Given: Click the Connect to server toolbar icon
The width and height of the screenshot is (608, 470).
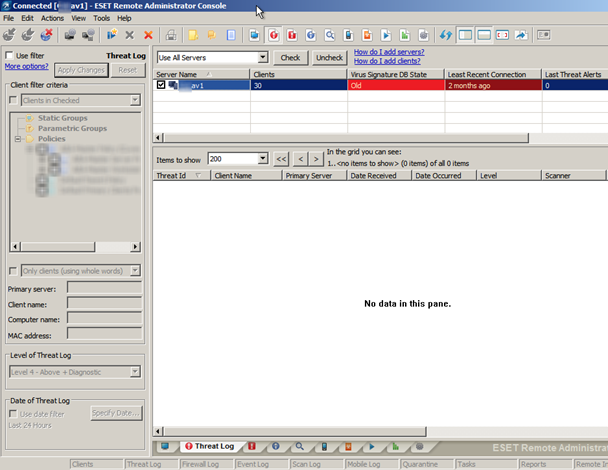Looking at the screenshot, I should coord(9,35).
